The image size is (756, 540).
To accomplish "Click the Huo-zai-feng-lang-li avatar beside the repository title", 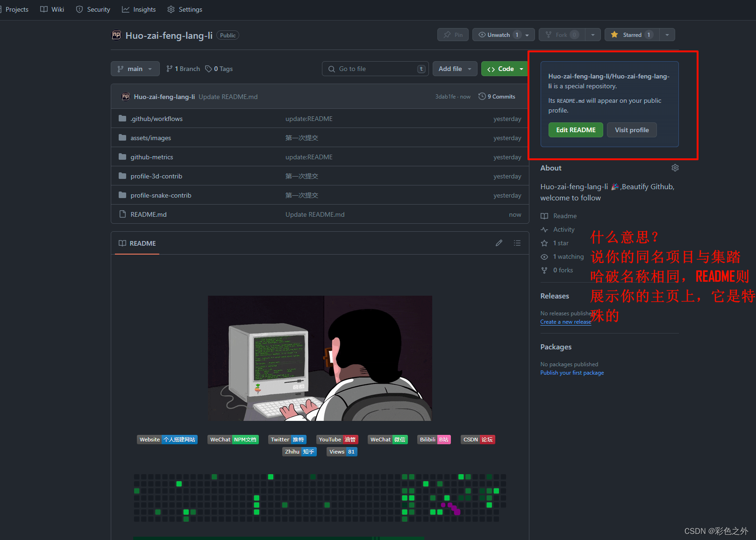I will pos(116,35).
